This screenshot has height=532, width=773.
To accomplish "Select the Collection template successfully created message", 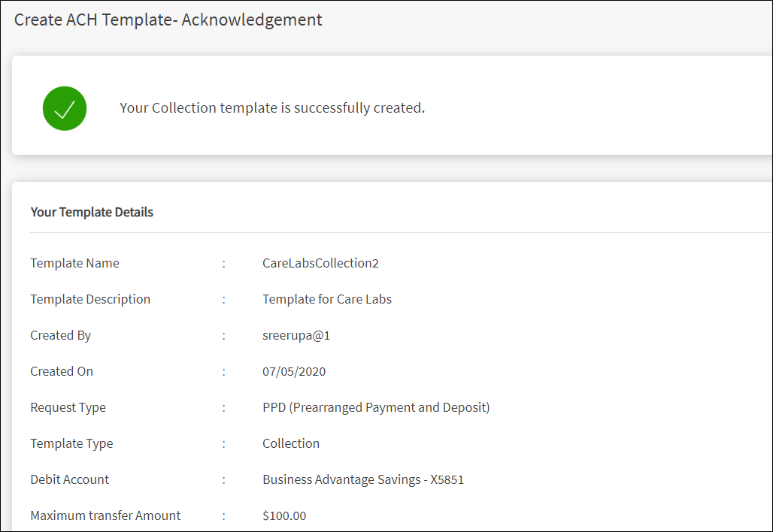I will coord(272,108).
